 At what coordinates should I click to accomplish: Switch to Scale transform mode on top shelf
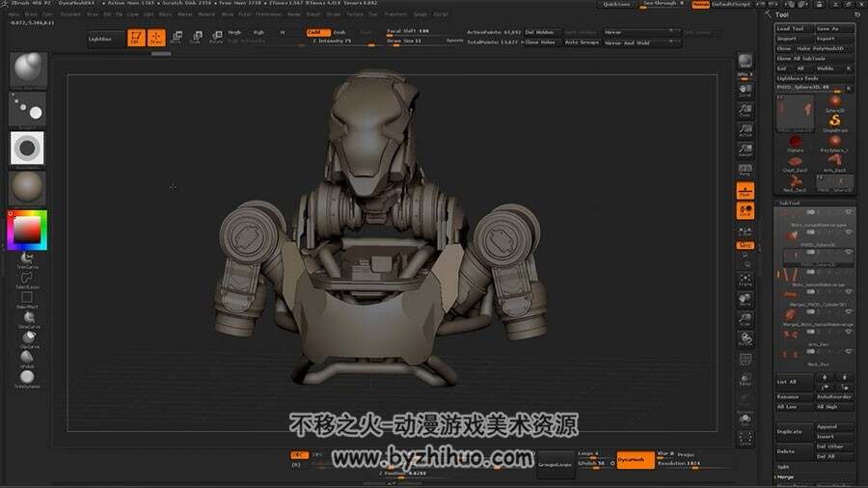(196, 38)
